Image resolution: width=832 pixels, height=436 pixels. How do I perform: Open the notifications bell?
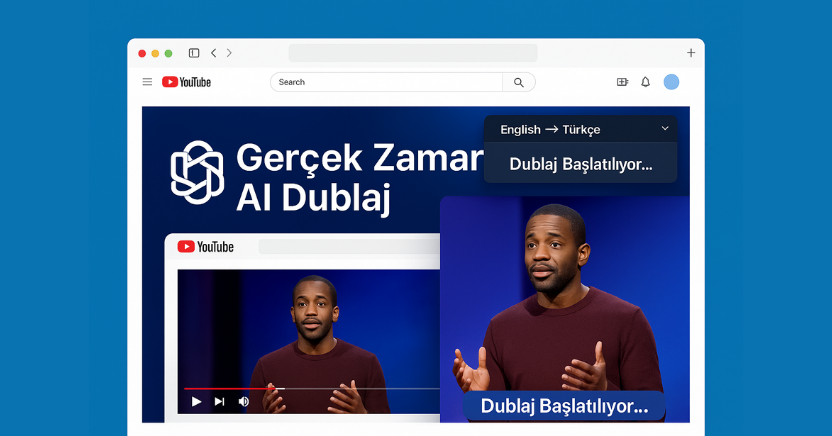coord(645,82)
